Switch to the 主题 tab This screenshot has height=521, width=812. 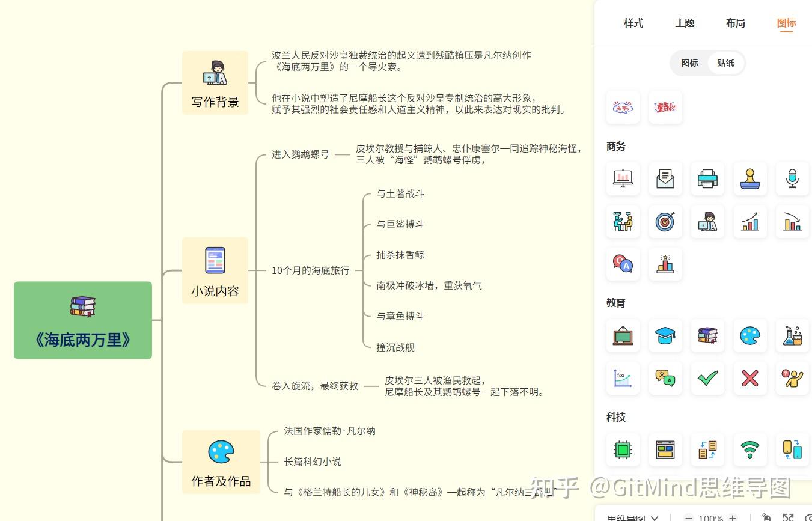point(684,23)
